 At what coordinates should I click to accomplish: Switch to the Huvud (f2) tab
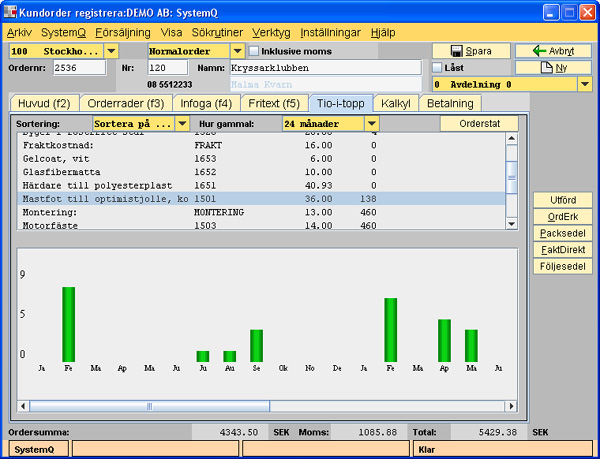[44, 103]
